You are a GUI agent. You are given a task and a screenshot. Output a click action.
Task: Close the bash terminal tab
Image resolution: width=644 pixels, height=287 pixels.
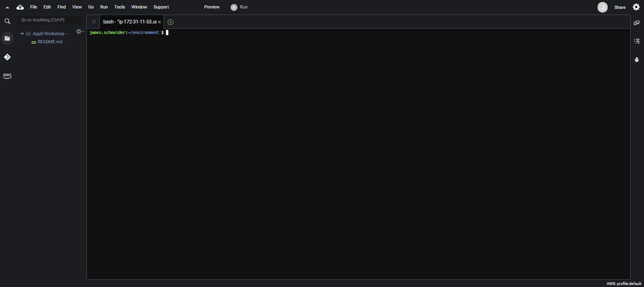tap(159, 22)
